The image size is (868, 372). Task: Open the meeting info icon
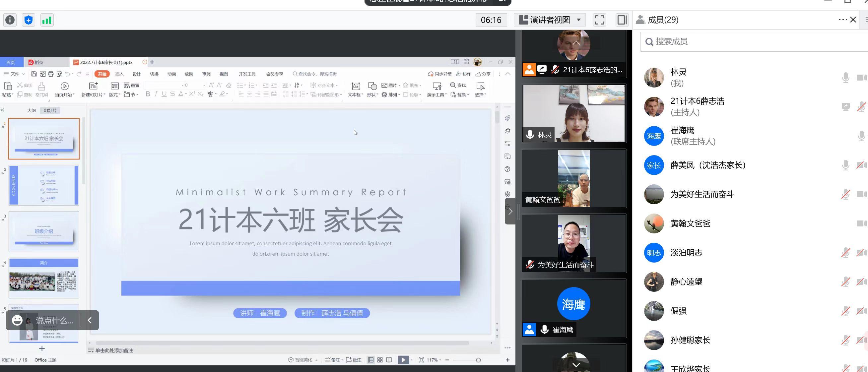click(x=10, y=20)
